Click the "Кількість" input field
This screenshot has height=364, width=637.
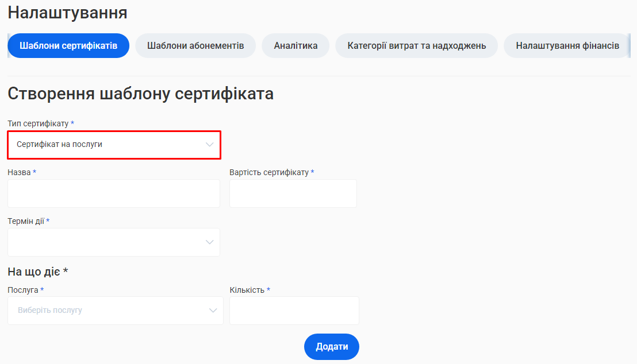pyautogui.click(x=294, y=310)
